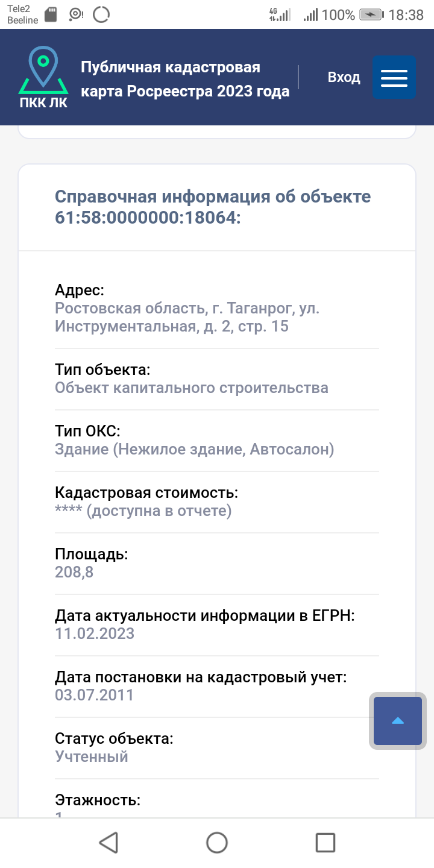Tap the cadastral registration date 03.07.2011

pyautogui.click(x=94, y=695)
